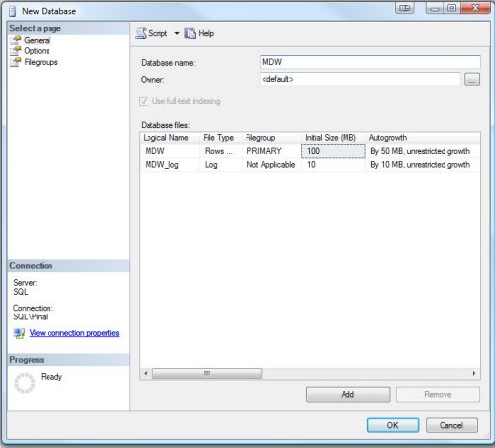Screen dimensions: 495x448
Task: Click the horizontal scrollbar left arrow
Action: [146, 373]
